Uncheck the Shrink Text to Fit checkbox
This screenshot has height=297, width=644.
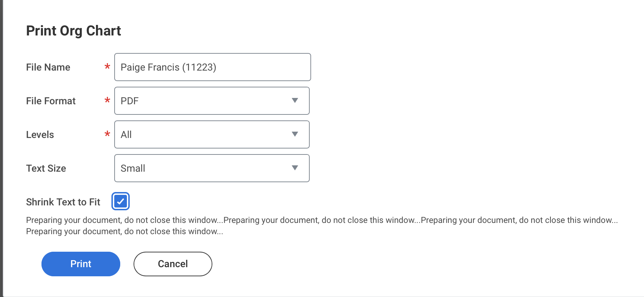coord(121,202)
